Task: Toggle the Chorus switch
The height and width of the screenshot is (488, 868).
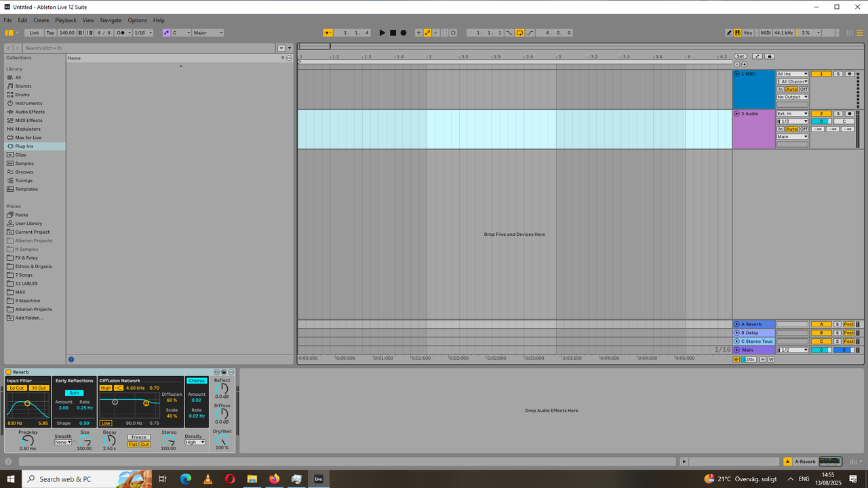Action: click(197, 381)
